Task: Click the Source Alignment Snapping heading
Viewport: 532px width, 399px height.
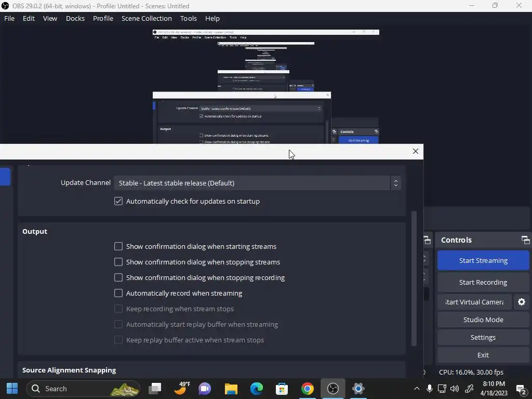Action: (x=69, y=370)
